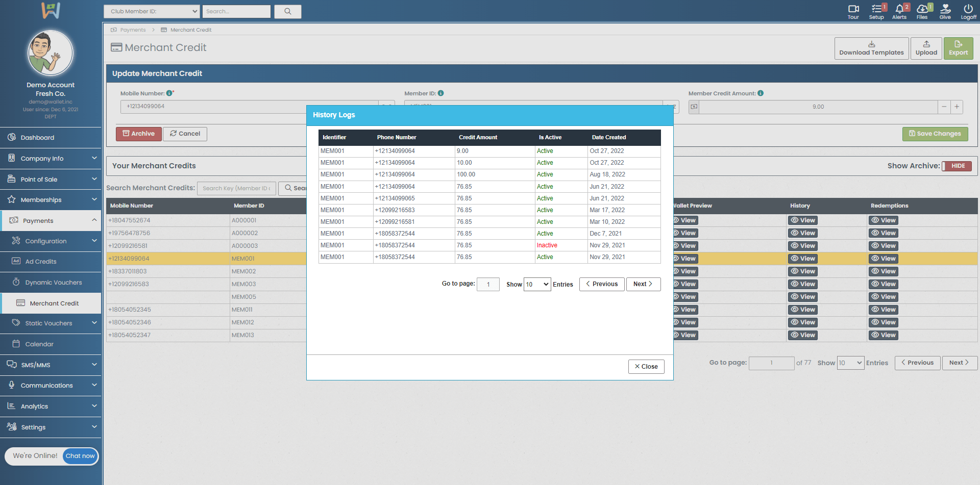The image size is (980, 485).
Task: Click the Chat now button
Action: tap(80, 456)
